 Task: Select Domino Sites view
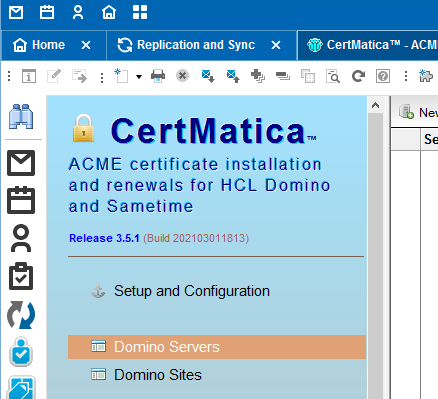tap(158, 375)
